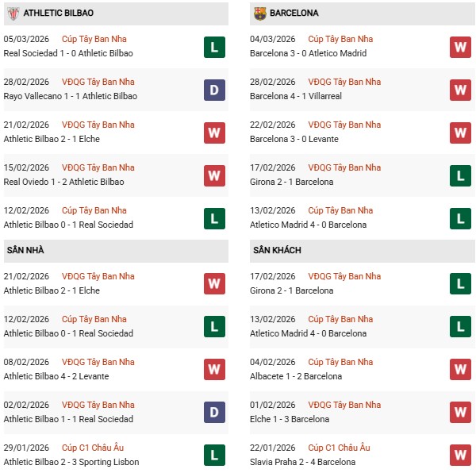
Task: Click the L badge for Girona 2 - 1 Barcelona under Barcelona header
Action: tap(461, 175)
